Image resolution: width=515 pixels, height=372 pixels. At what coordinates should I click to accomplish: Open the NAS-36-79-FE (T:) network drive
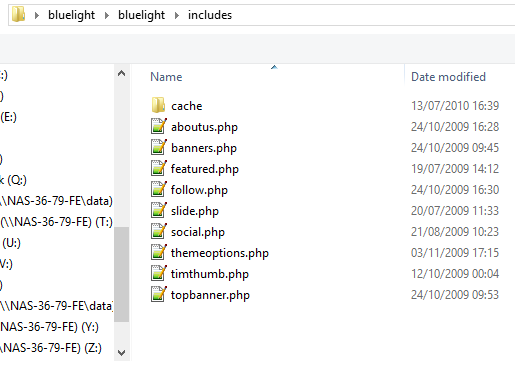pos(56,222)
